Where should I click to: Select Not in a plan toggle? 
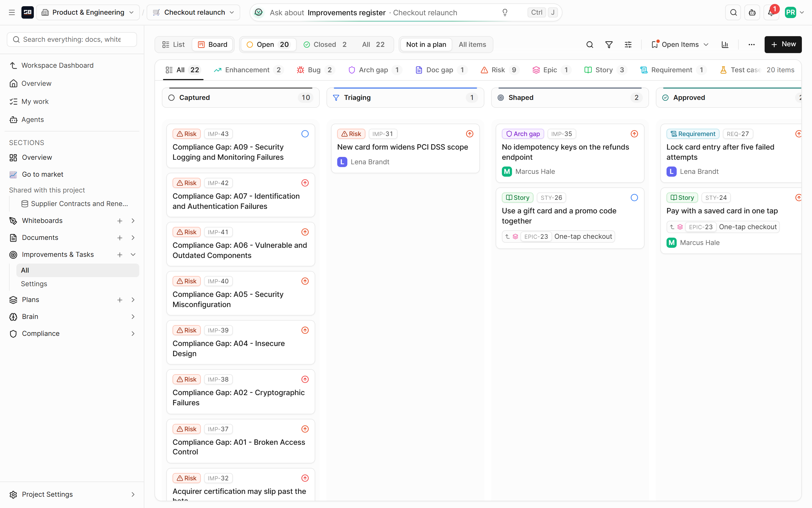point(426,44)
